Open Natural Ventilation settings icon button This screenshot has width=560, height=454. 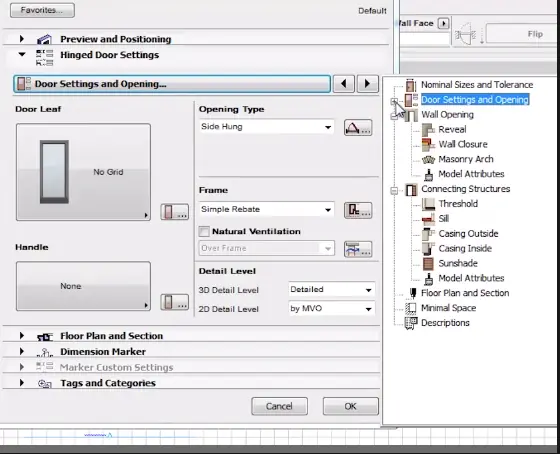(x=358, y=249)
